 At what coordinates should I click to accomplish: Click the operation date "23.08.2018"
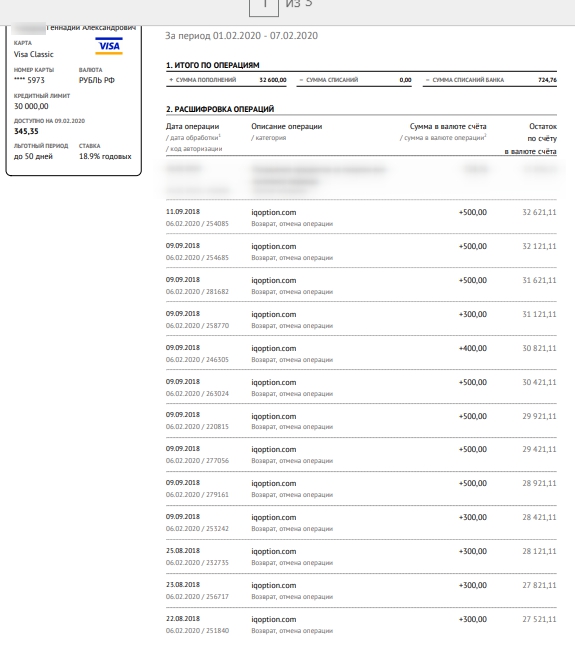point(183,584)
